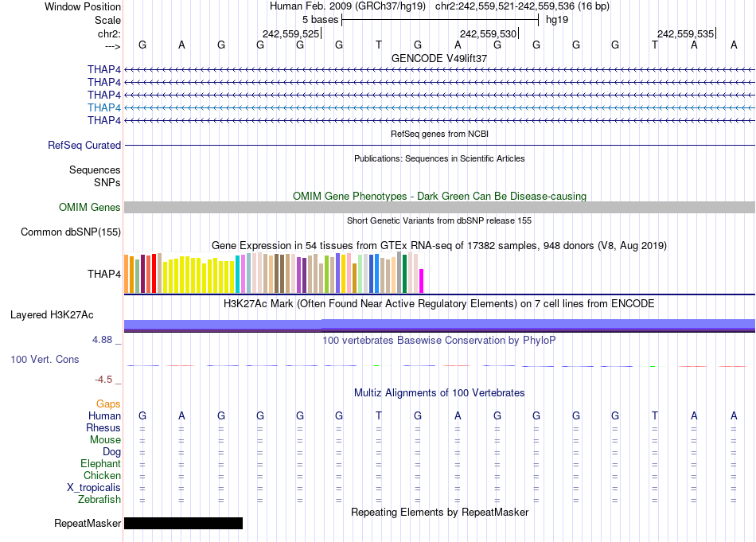Select the X_tropicalis alignment row label
Viewport: 756px width, 542px height.
coord(94,488)
